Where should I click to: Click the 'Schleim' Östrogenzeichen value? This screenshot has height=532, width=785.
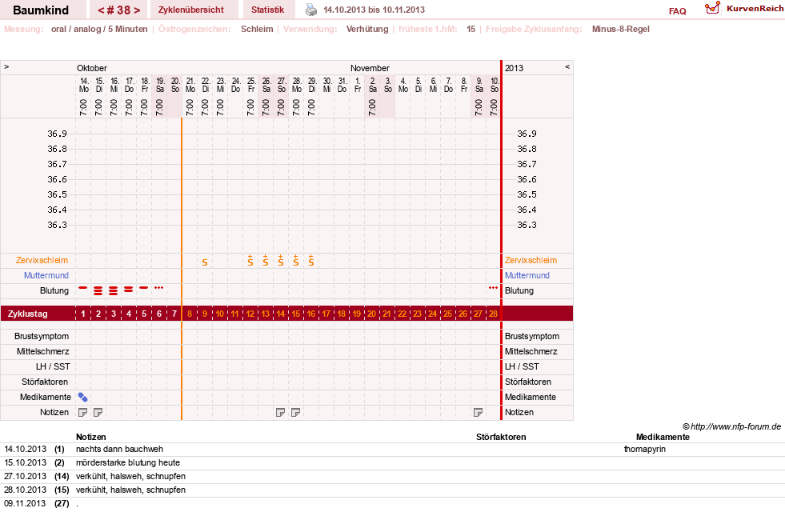tap(257, 29)
